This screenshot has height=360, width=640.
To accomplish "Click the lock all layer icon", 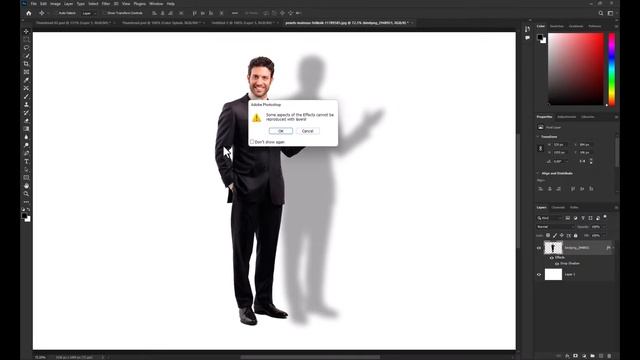I will tap(576, 236).
